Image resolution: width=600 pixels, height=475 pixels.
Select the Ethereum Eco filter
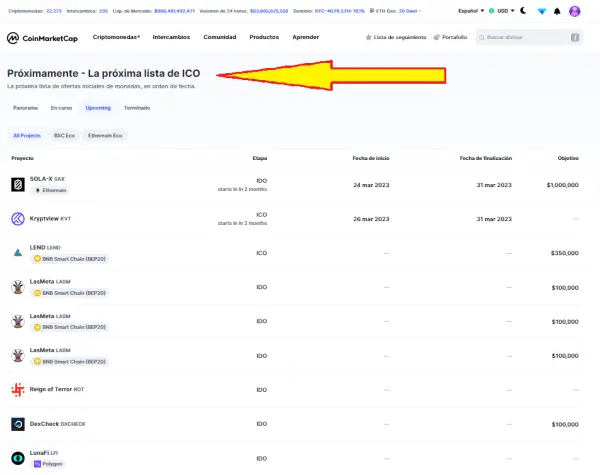(105, 135)
